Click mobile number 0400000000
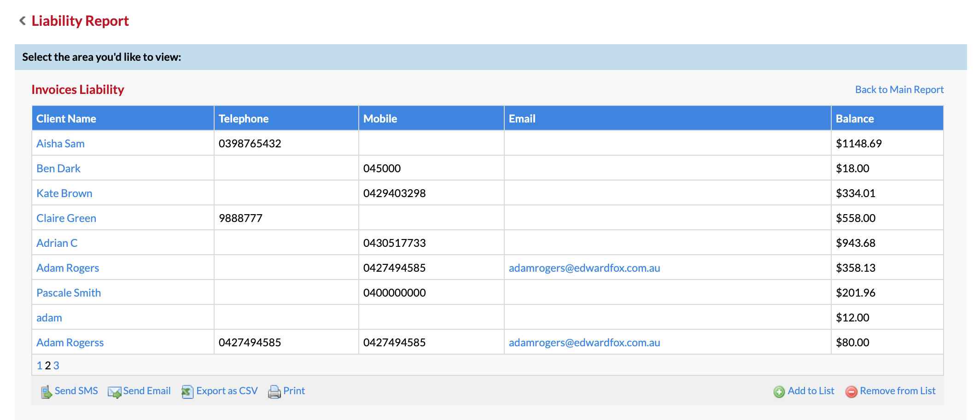The image size is (980, 420). [x=395, y=293]
